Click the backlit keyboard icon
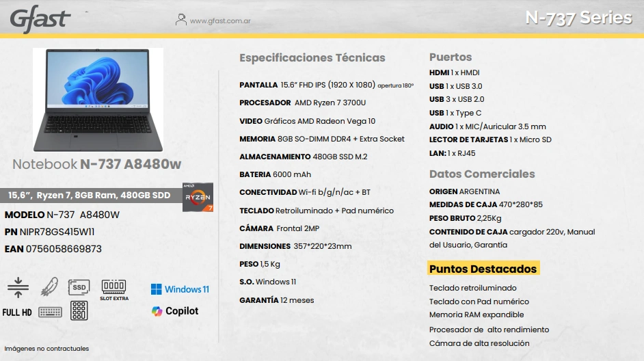 50,312
